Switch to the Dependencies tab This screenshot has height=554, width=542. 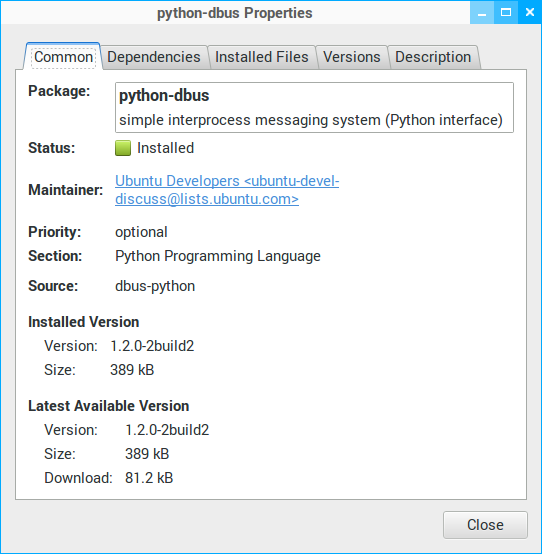pos(154,57)
